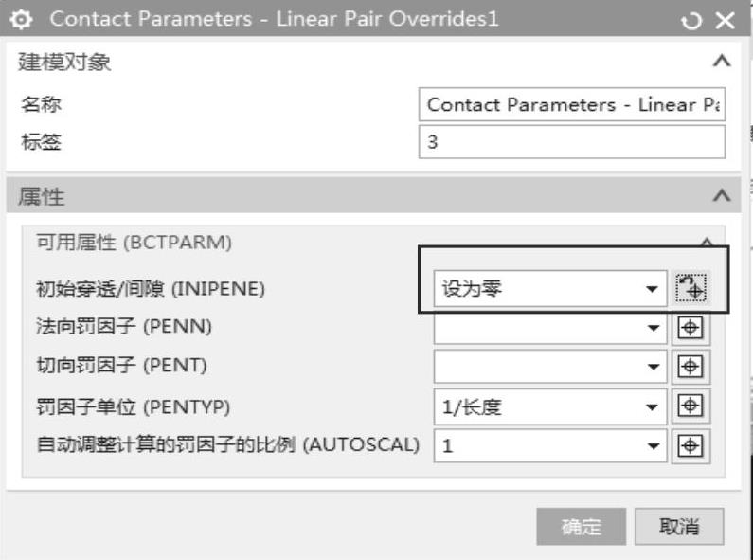Click the AUTOSCAL target icon button
753x560 pixels.
(x=691, y=446)
